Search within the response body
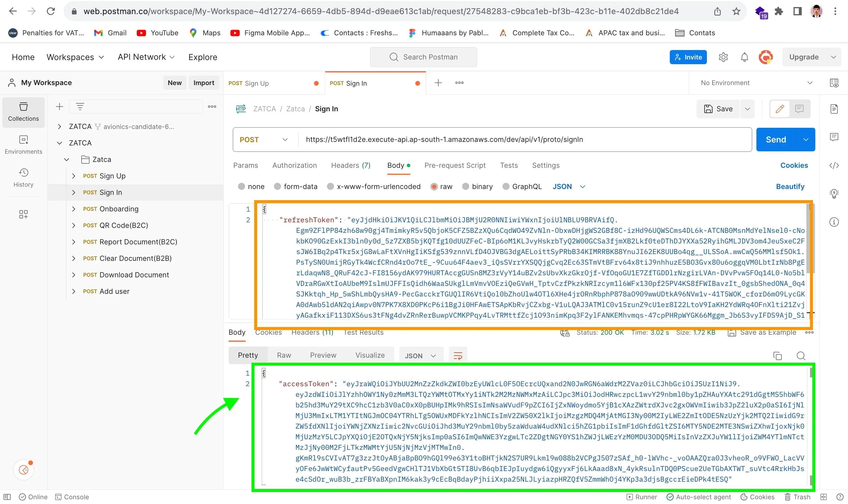 pyautogui.click(x=801, y=356)
